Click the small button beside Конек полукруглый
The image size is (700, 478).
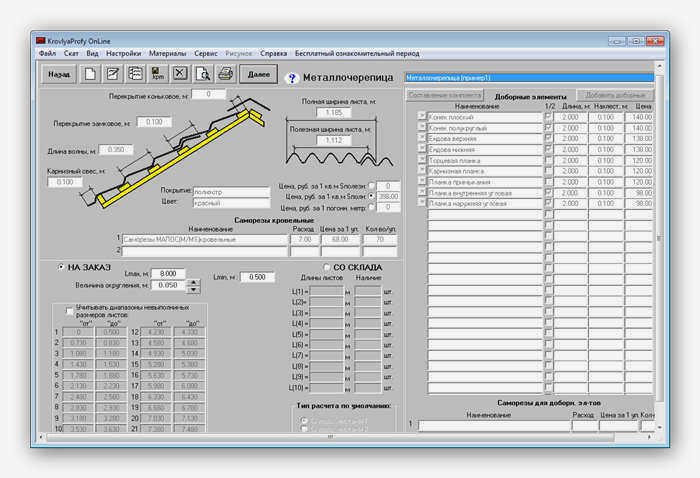click(x=421, y=127)
